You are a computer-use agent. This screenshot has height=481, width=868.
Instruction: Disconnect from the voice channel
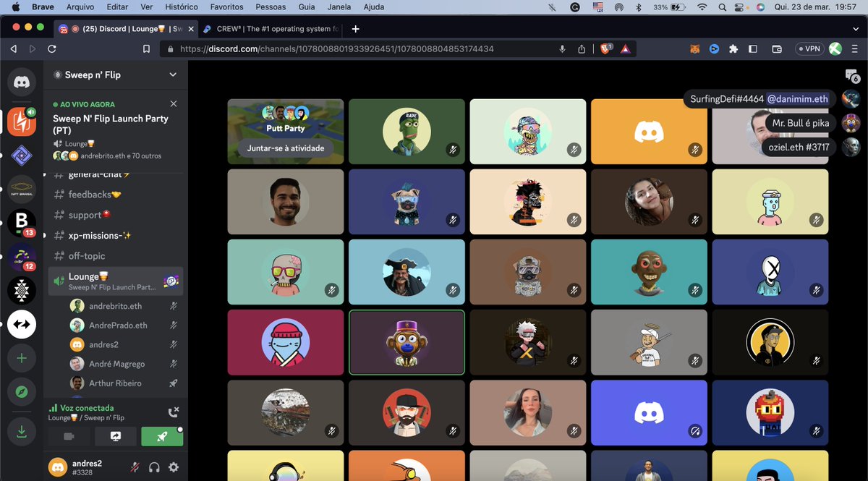(173, 412)
